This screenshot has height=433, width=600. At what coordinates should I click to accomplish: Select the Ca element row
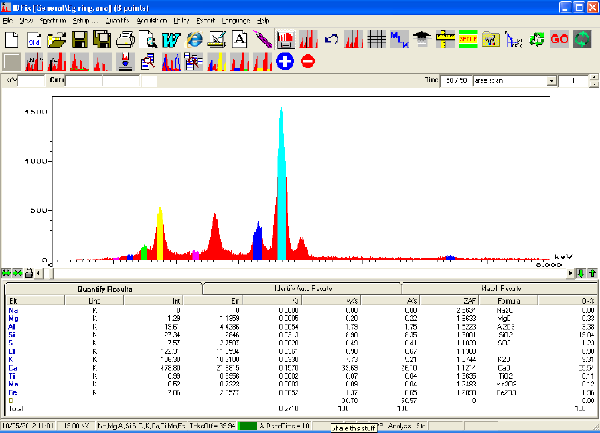(301, 368)
